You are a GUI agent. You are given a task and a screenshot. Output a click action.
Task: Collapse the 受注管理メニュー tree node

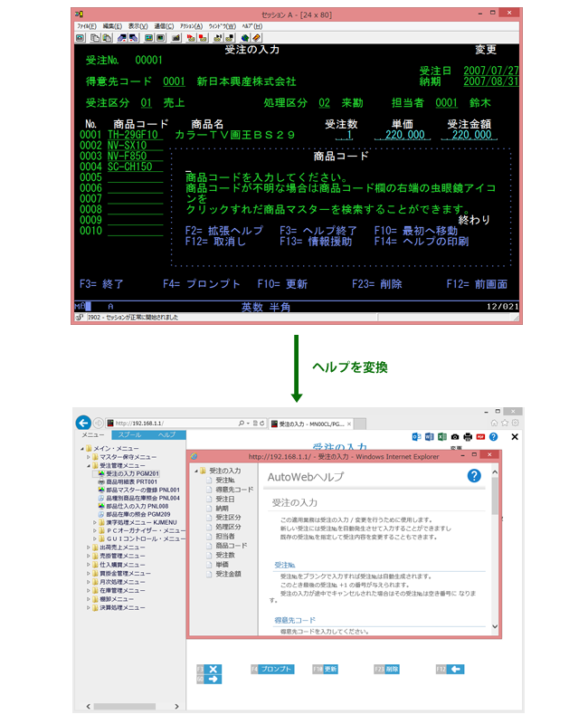tap(88, 465)
